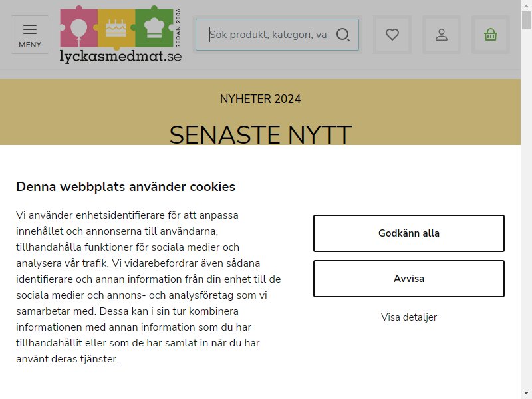Expand Visa detaljer cookie details
532x399 pixels.
(409, 317)
